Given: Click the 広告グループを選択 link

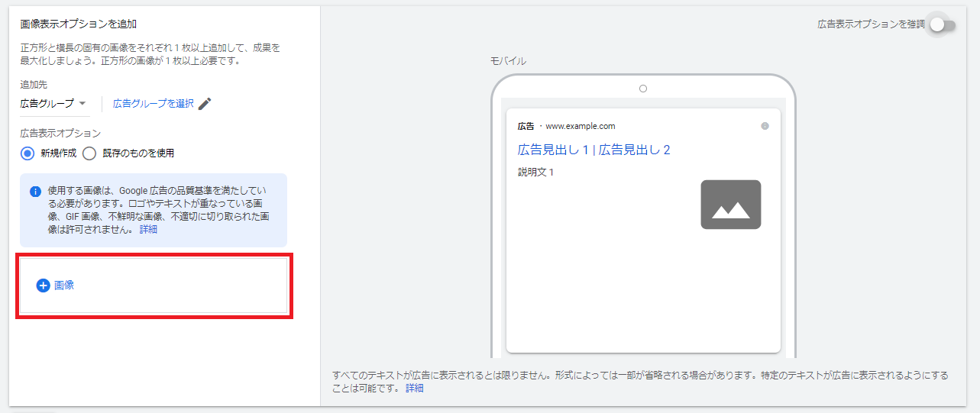Looking at the screenshot, I should click(154, 104).
